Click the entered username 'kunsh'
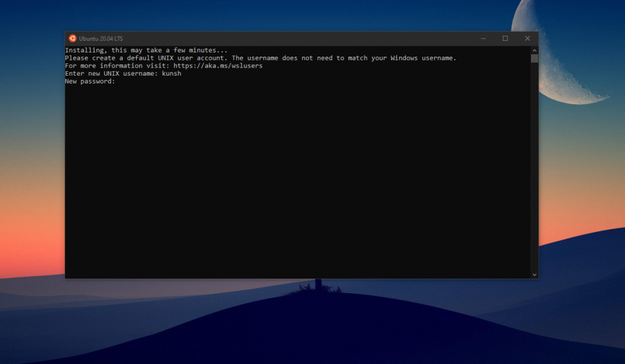The width and height of the screenshot is (625, 364). tap(172, 74)
